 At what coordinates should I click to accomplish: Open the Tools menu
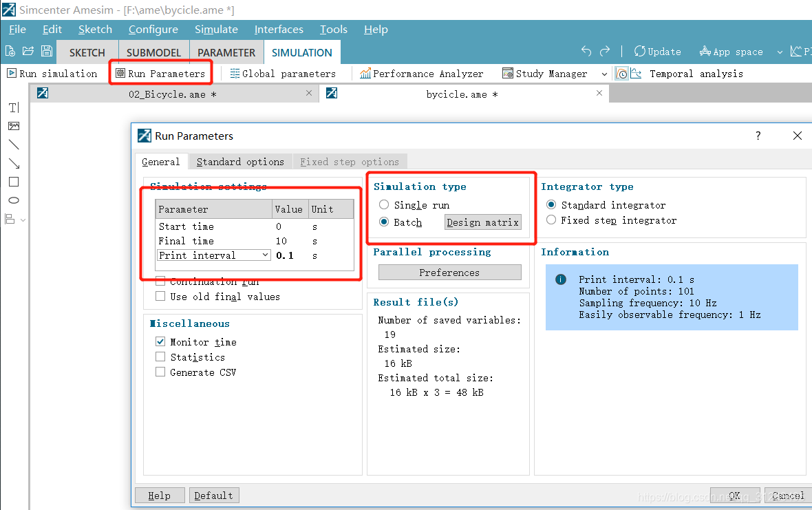(334, 30)
